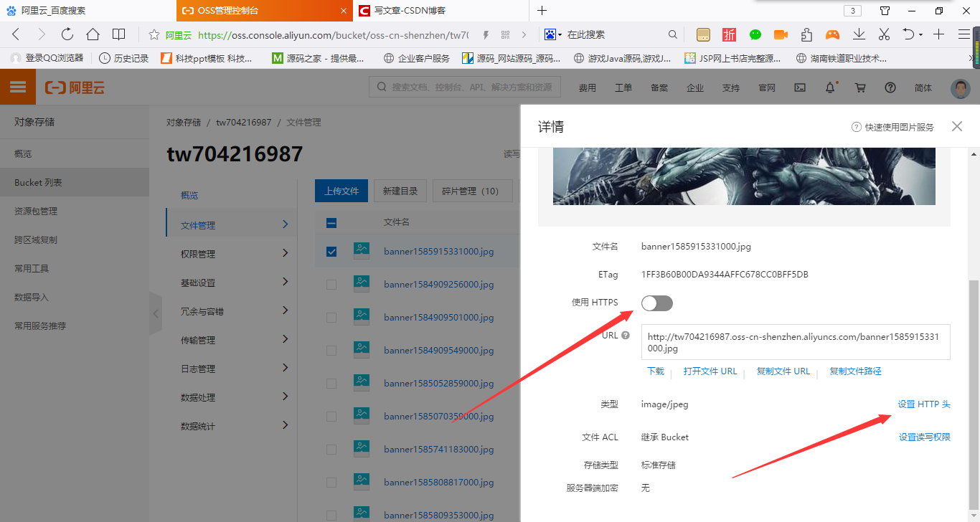Click the 复制文件 URL link
Image resolution: width=980 pixels, height=522 pixels.
coord(783,371)
